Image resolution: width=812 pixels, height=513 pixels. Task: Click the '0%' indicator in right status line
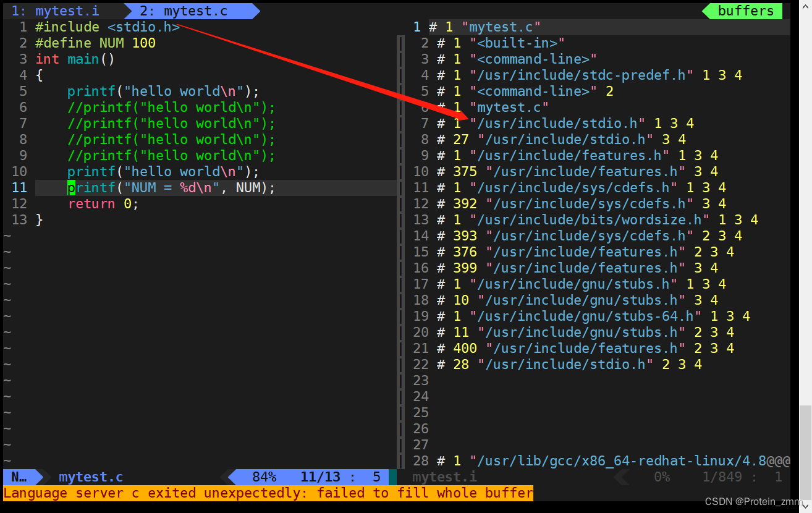tap(662, 477)
